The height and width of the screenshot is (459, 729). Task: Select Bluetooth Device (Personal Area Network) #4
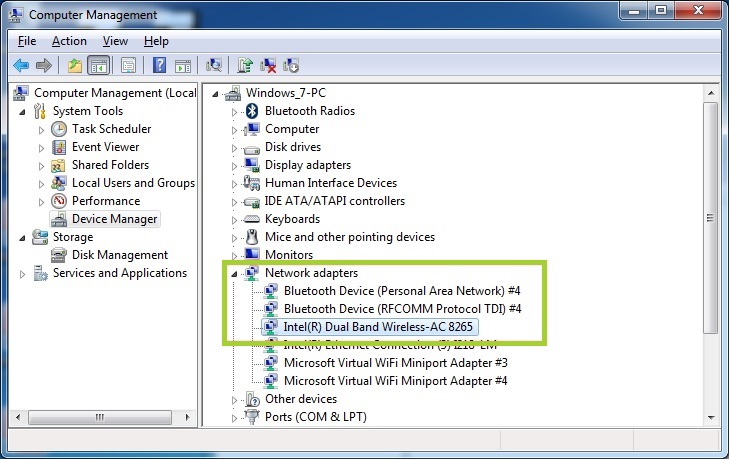click(x=402, y=291)
